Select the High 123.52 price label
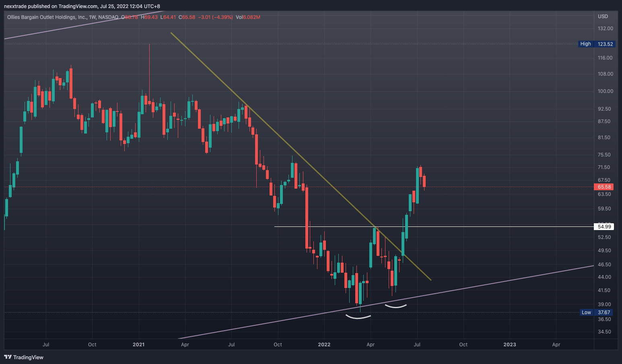This screenshot has width=622, height=364. tap(597, 44)
